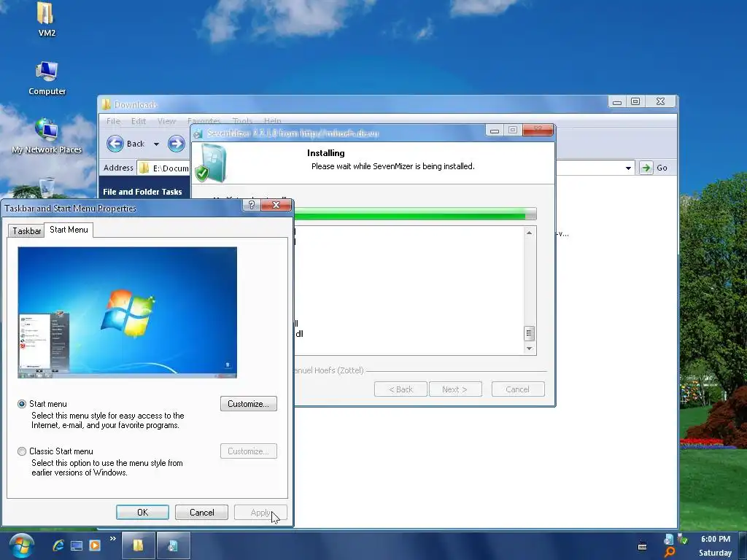
Task: Switch to the Downloads folder taskbar button
Action: [138, 545]
